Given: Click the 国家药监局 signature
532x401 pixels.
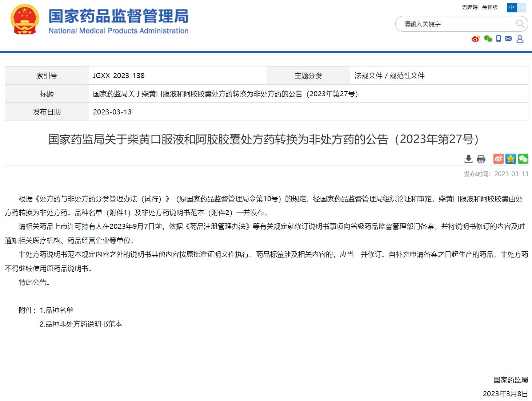Looking at the screenshot, I should tap(511, 380).
